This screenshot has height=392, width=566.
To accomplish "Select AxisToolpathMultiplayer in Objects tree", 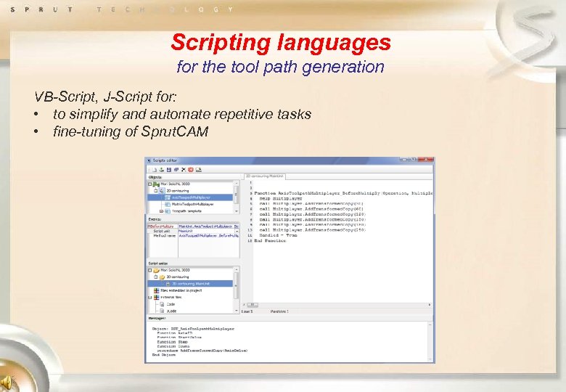I will tap(191, 197).
